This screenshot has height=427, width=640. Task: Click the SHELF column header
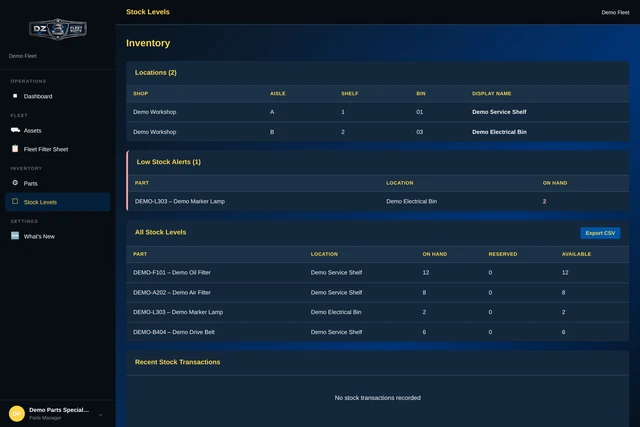[349, 93]
